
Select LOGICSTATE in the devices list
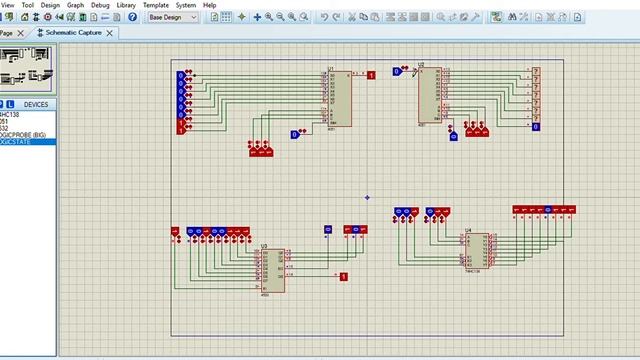[x=28, y=142]
